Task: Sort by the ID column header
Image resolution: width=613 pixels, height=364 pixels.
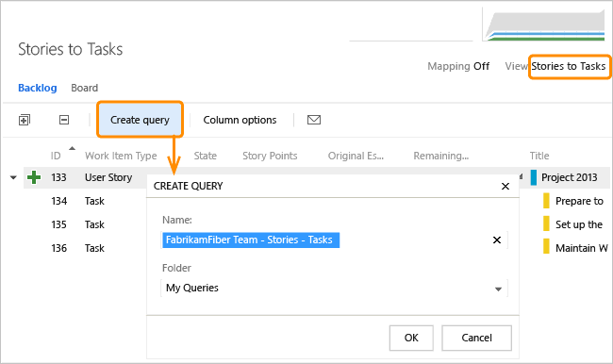Action: pos(56,156)
